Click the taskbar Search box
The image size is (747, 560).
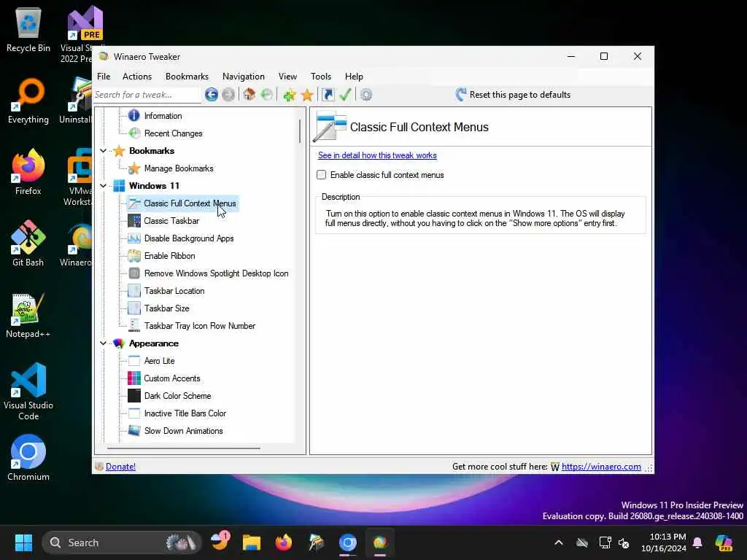tap(122, 542)
